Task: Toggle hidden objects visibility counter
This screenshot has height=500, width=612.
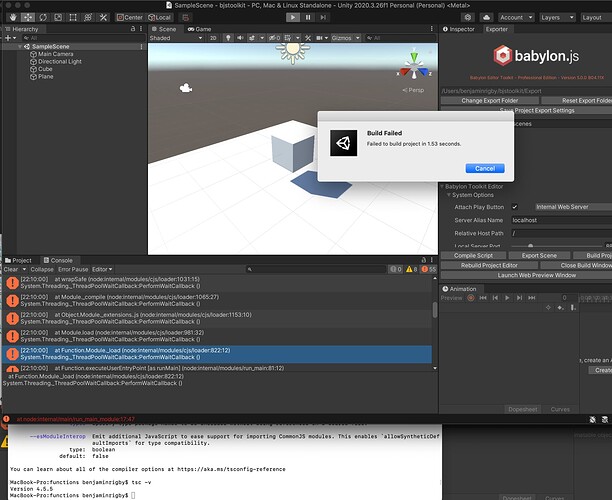Action: (x=274, y=38)
